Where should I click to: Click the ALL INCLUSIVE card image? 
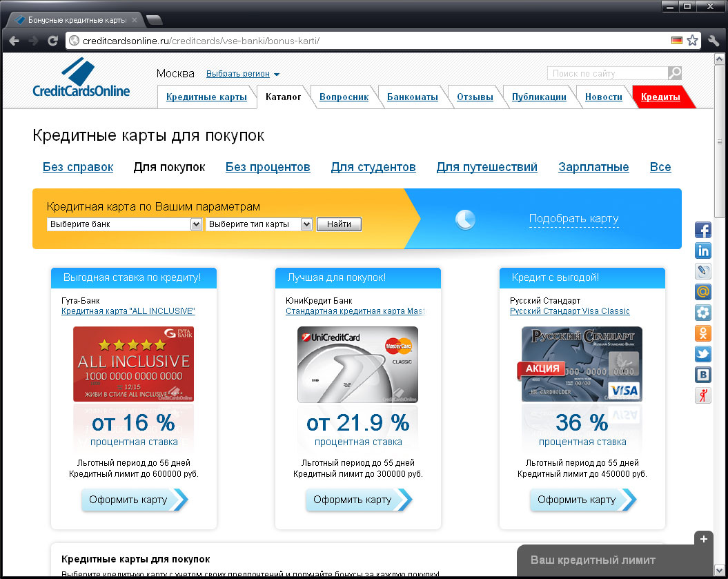pyautogui.click(x=133, y=364)
